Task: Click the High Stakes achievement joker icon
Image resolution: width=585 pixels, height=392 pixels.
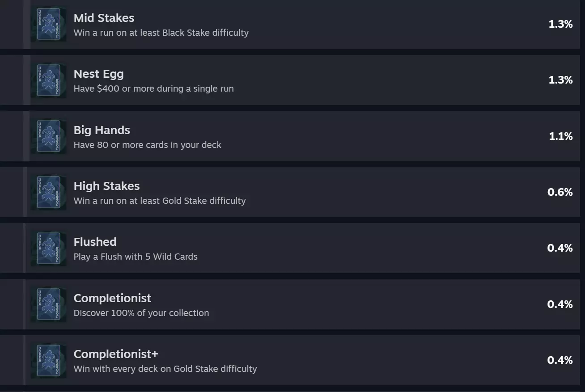Action: pyautogui.click(x=48, y=193)
